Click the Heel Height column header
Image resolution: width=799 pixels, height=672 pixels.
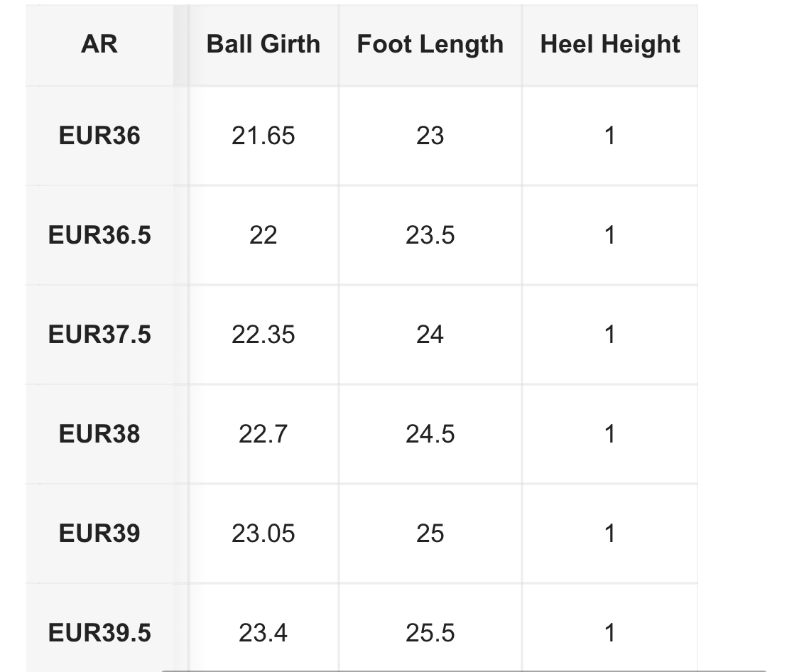pos(609,45)
